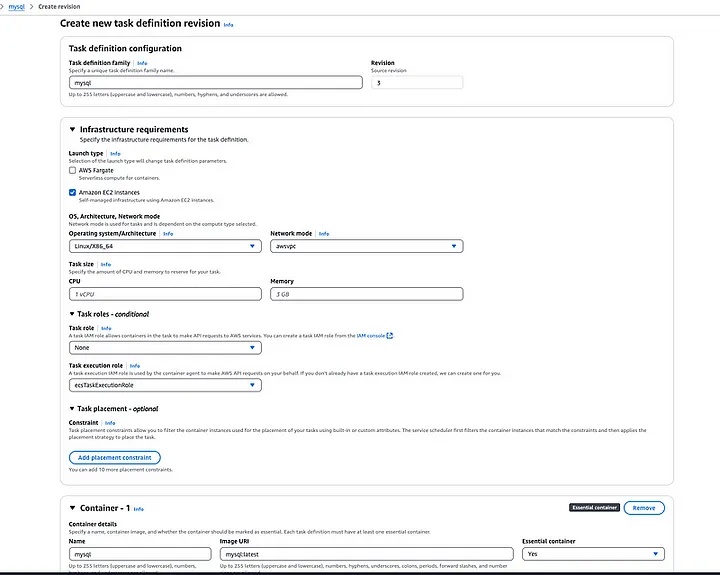Open the ecsTaskExecutionRole dropdown
720x575 pixels.
pos(165,385)
